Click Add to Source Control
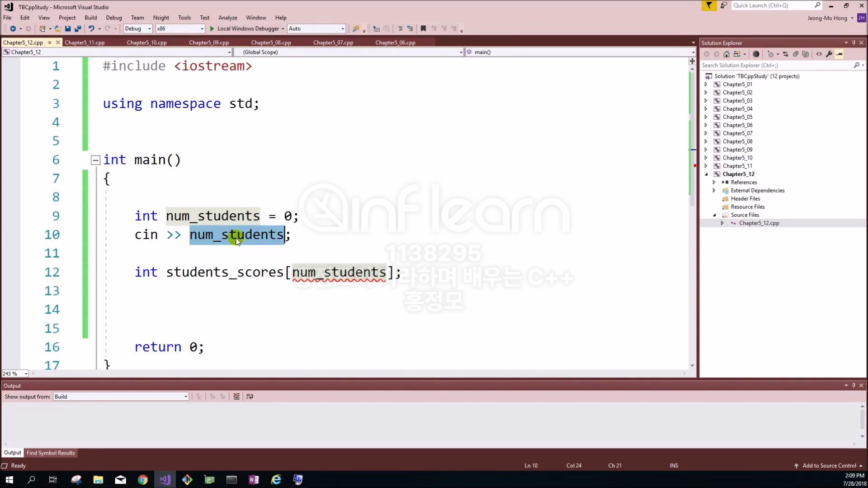The height and width of the screenshot is (488, 868). pyautogui.click(x=829, y=465)
